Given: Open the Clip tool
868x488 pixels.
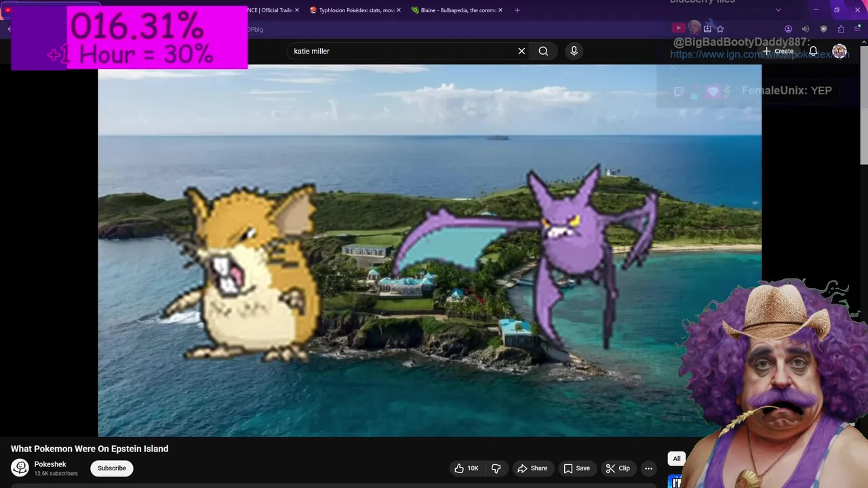Looking at the screenshot, I should 618,468.
